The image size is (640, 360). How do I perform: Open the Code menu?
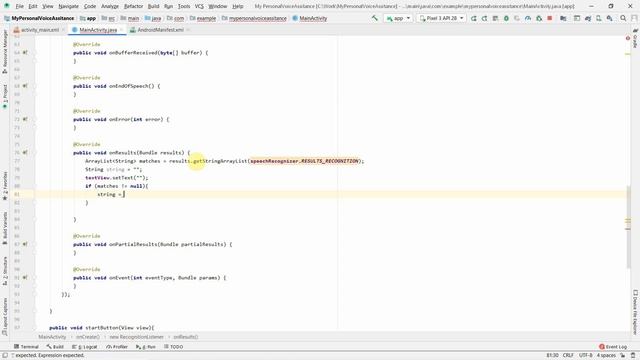click(90, 6)
